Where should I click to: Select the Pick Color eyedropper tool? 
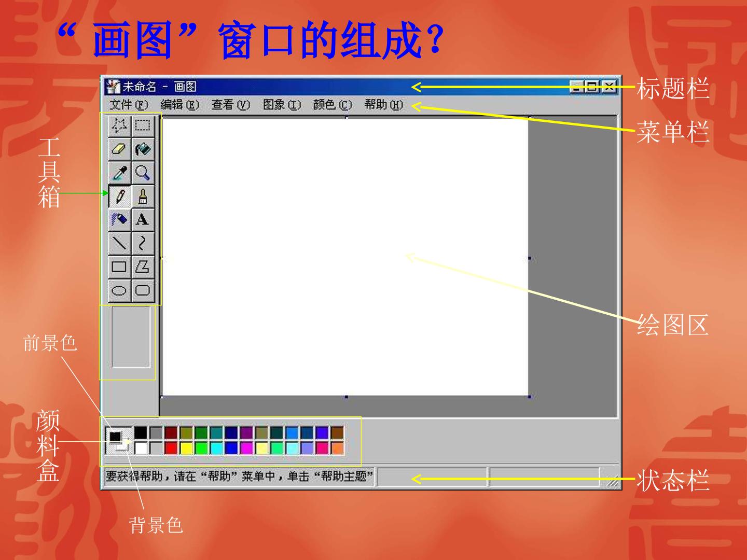[119, 173]
